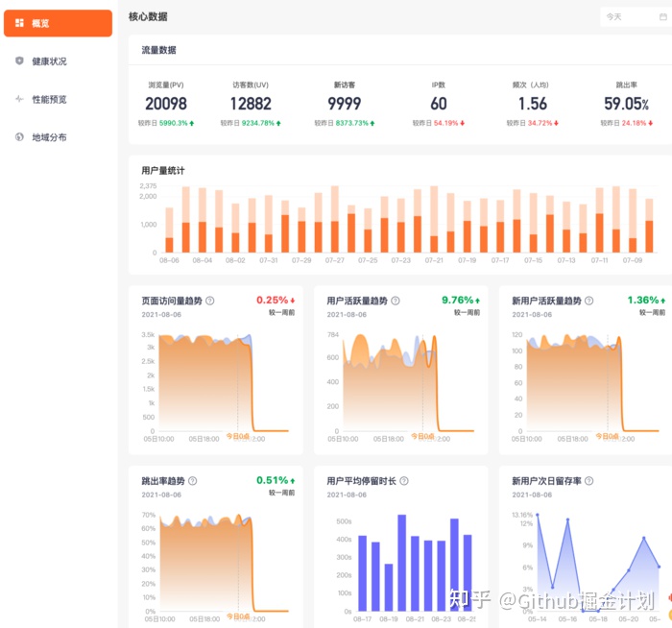The width and height of the screenshot is (672, 628).
Task: Click the 概览 grid icon
Action: click(19, 23)
